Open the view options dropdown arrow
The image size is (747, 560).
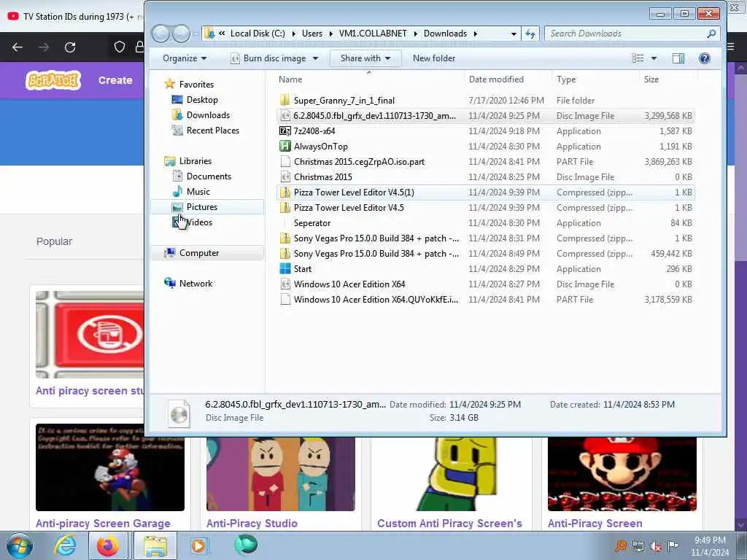click(654, 58)
